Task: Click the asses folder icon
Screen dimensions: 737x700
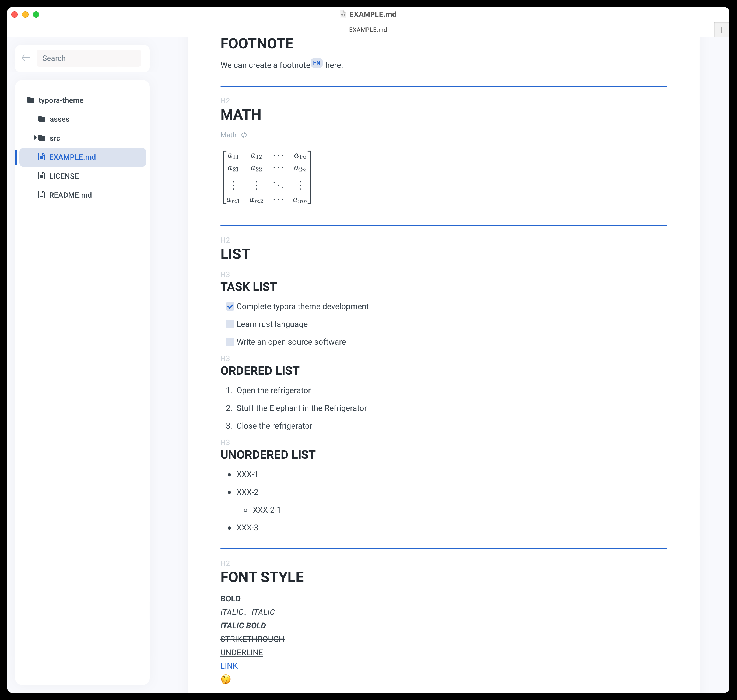Action: [42, 119]
